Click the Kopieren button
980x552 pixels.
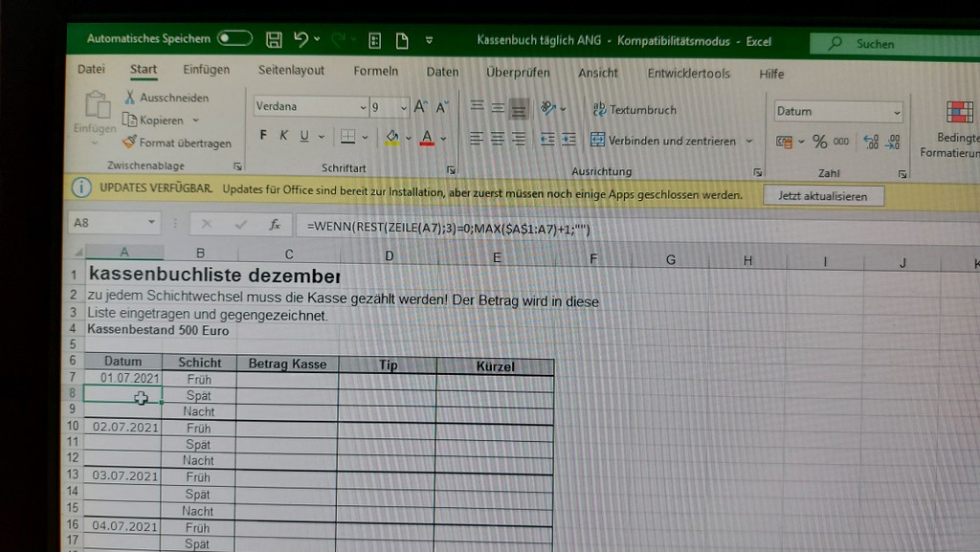coord(153,120)
